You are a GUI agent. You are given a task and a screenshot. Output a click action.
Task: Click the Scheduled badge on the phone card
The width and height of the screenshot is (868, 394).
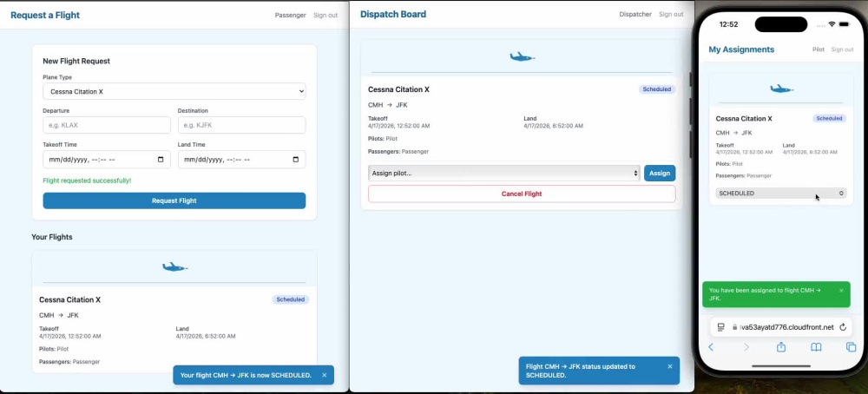[x=829, y=118]
